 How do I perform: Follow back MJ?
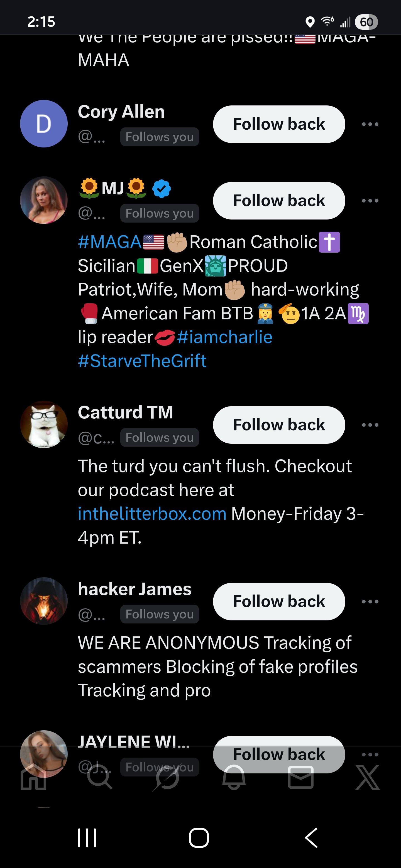279,201
